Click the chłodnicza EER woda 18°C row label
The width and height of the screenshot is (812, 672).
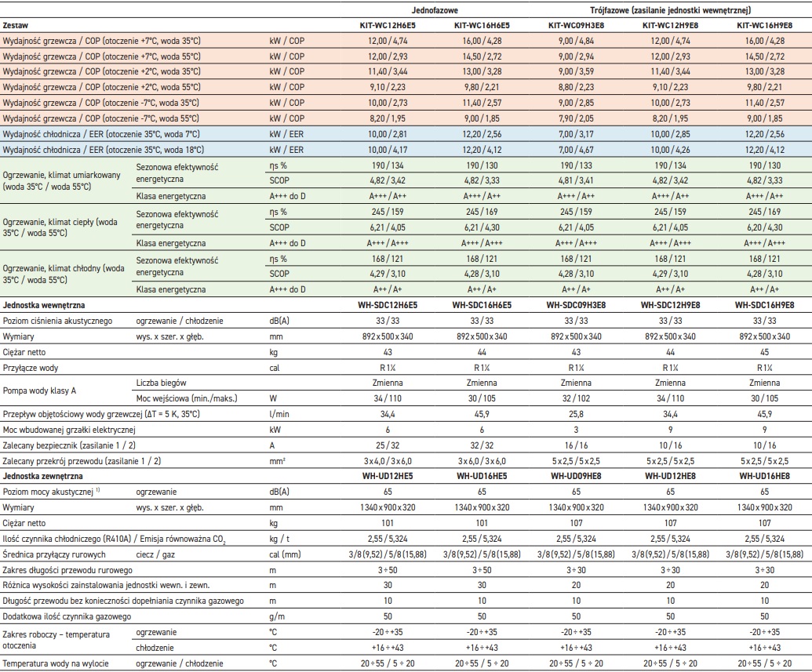(104, 150)
